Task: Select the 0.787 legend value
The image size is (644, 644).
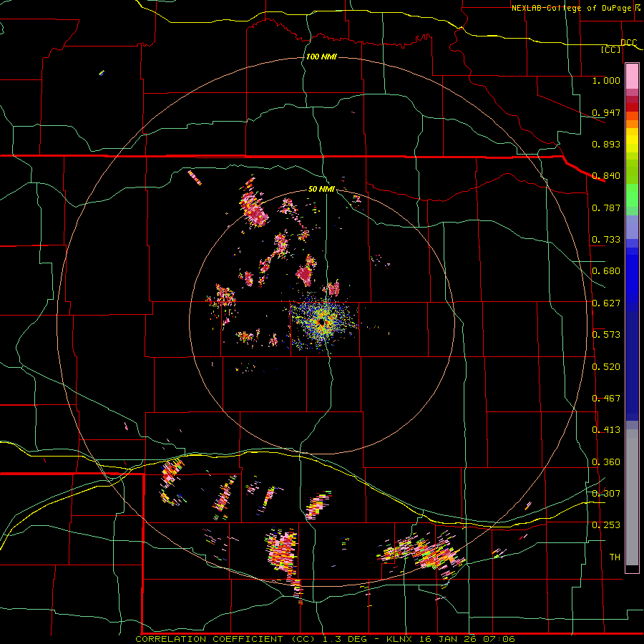Action: point(606,208)
